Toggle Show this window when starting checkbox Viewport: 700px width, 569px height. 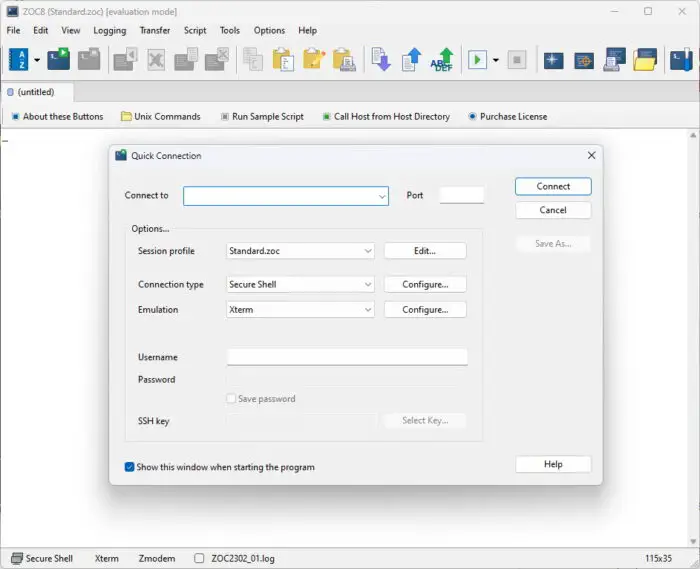pos(129,467)
